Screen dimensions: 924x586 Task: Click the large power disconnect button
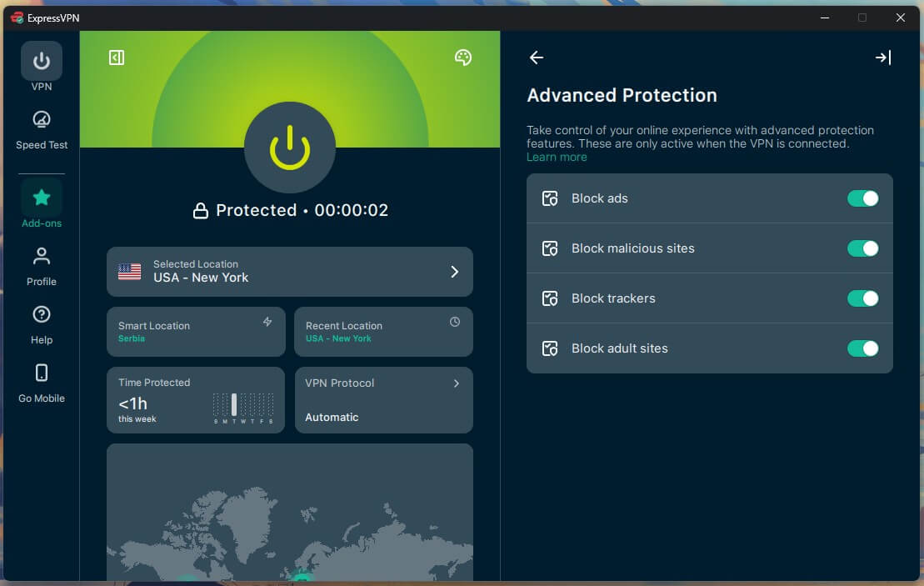(290, 148)
